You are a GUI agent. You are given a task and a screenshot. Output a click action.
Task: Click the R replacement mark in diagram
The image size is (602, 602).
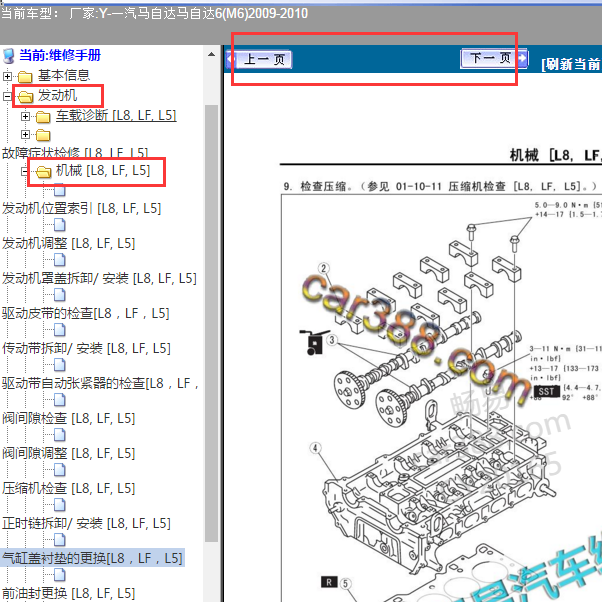pyautogui.click(x=329, y=582)
